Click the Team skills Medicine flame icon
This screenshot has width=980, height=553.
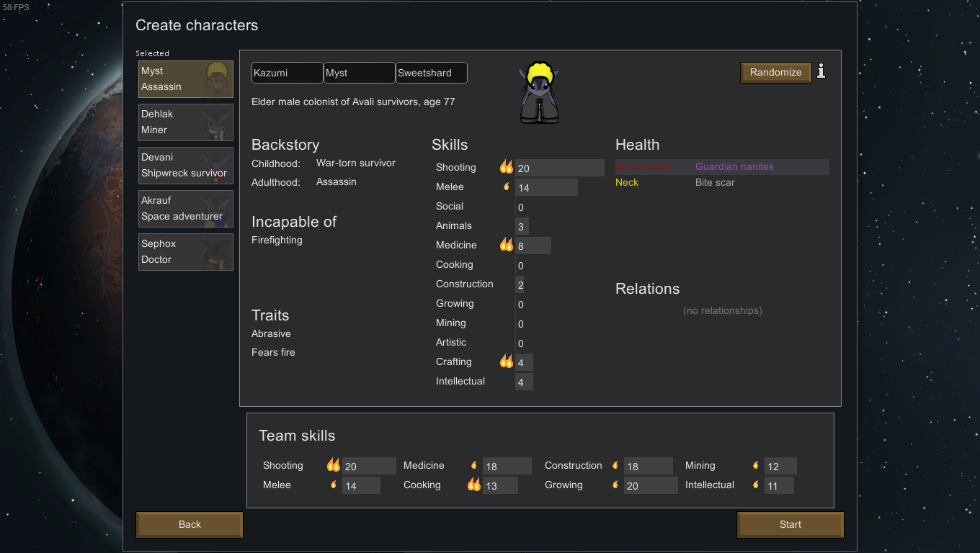pos(474,465)
